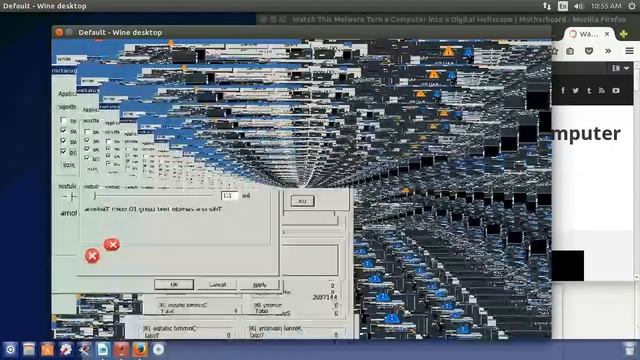Launch the orange software center taskbar icon
640x360 pixels.
[x=47, y=349]
